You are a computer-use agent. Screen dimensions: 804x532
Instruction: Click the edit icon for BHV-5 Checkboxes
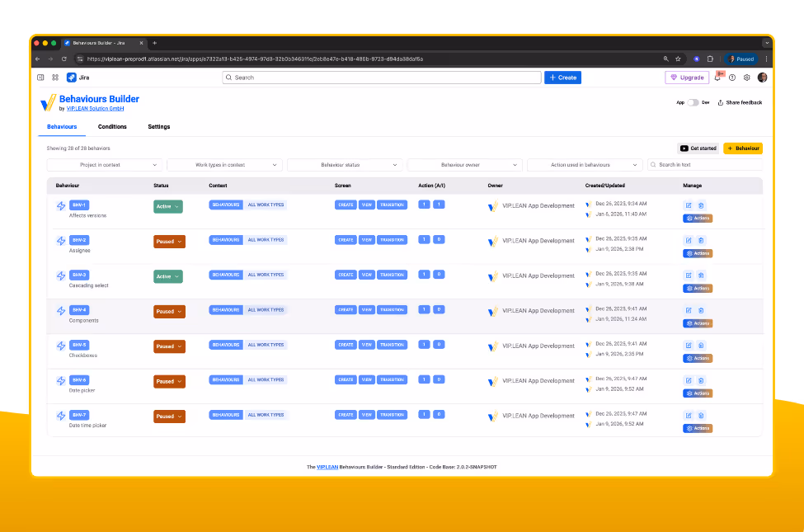[x=688, y=346]
